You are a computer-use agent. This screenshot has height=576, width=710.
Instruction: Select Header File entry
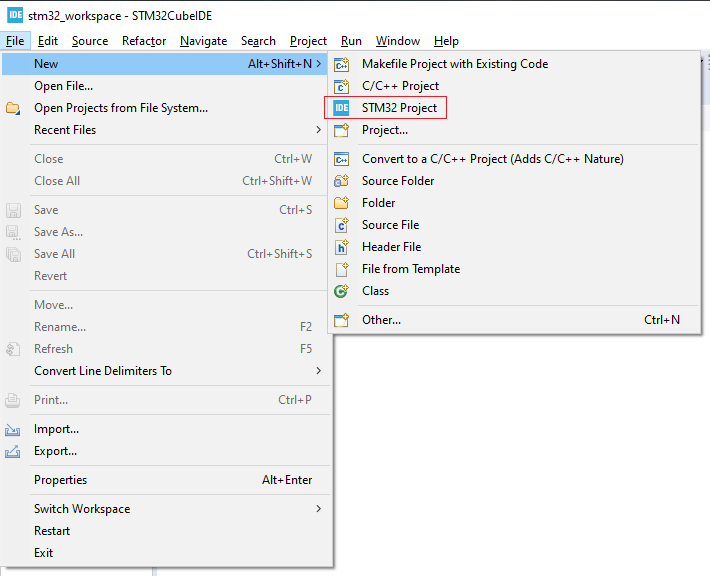514,247
